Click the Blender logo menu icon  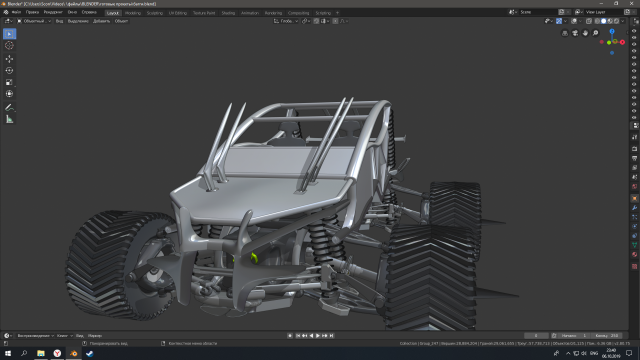(6, 12)
